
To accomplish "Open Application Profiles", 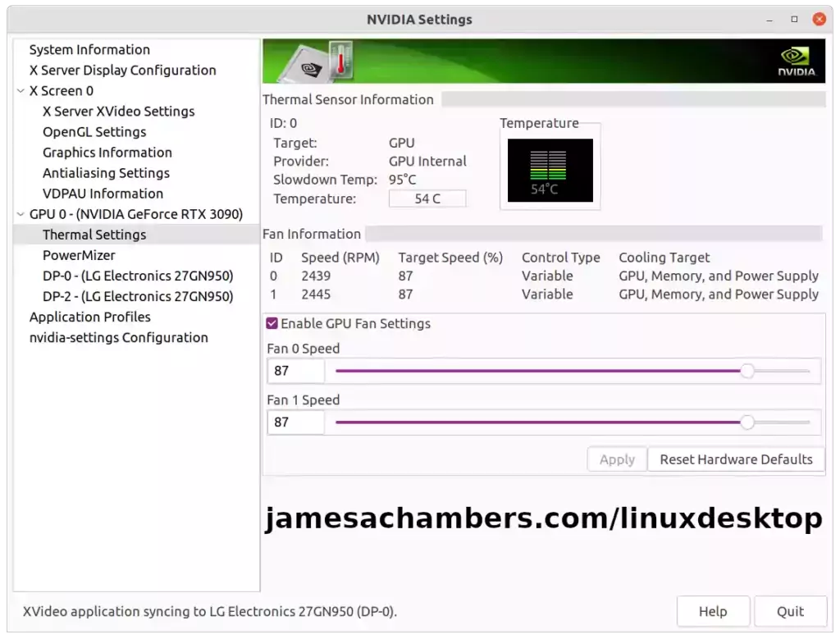I will [90, 317].
